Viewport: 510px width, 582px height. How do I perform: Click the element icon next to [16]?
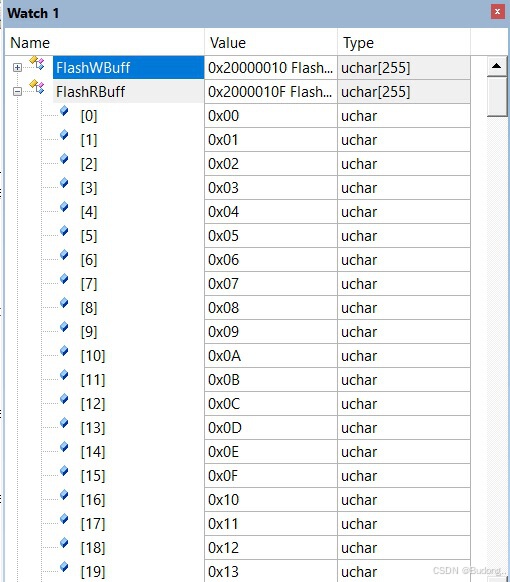pyautogui.click(x=64, y=495)
